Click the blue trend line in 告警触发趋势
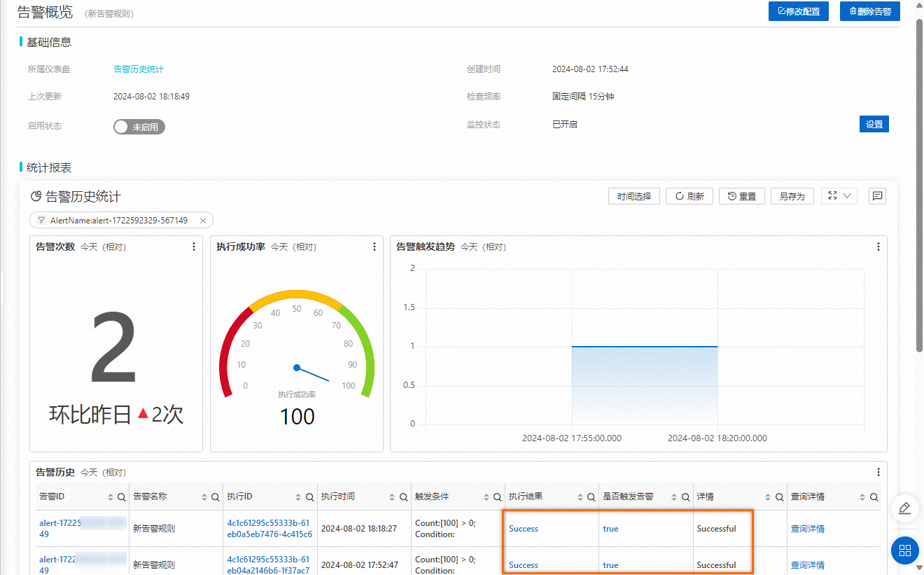The image size is (924, 575). [x=645, y=346]
